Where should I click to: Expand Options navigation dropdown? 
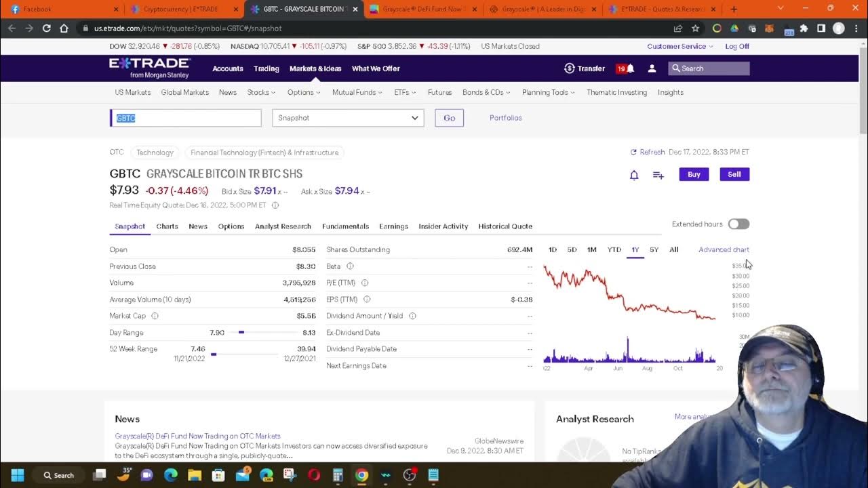click(303, 92)
